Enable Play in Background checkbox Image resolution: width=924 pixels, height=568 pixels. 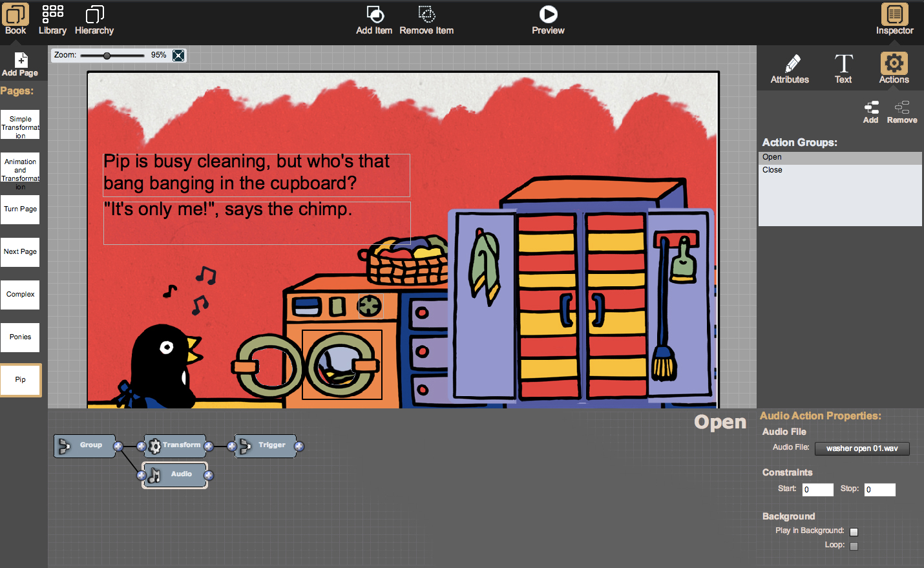pos(854,532)
